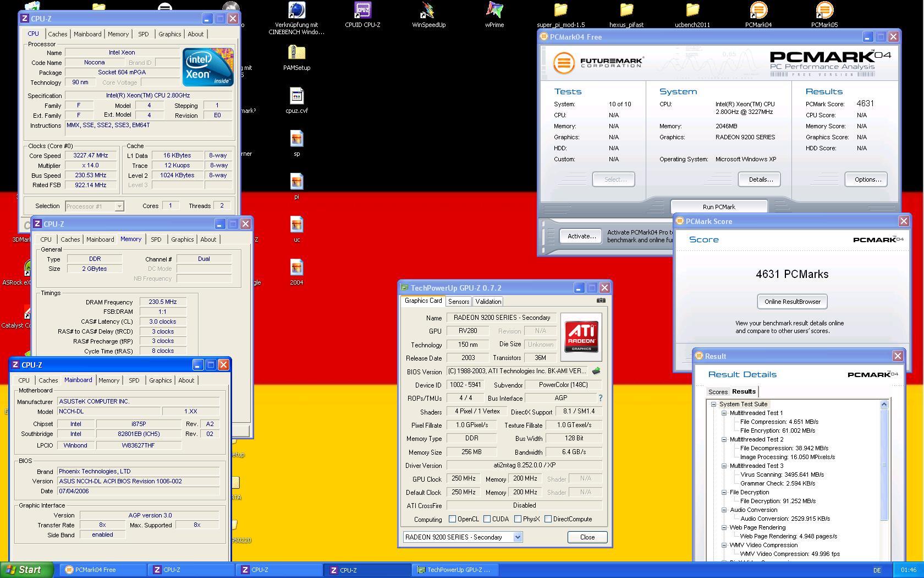Open the CPUID CPU-Z desktop shortcut
The height and width of the screenshot is (578, 924).
point(362,15)
